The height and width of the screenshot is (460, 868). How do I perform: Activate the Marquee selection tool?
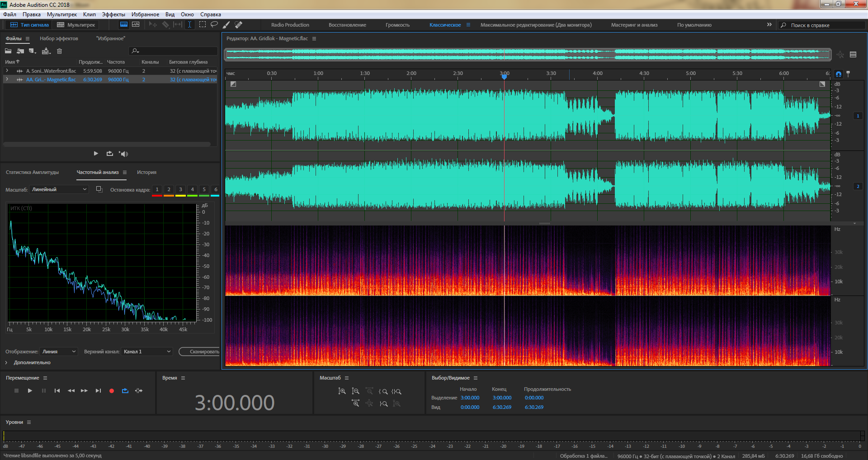[x=203, y=24]
